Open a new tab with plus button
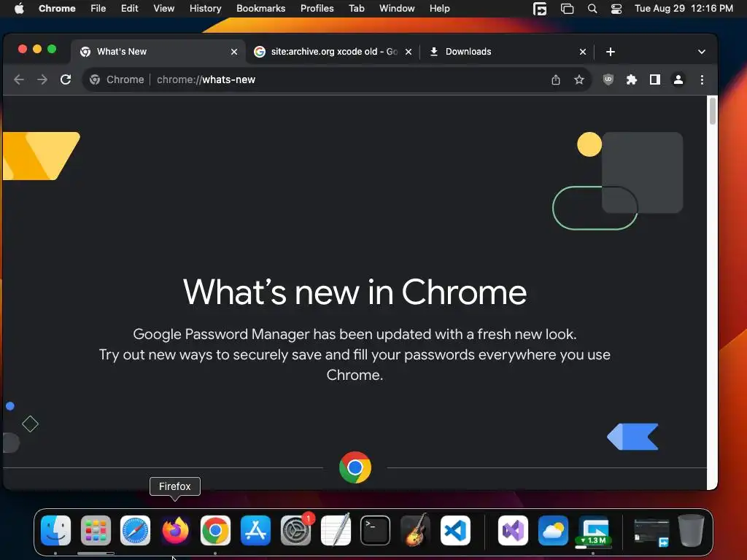747x560 pixels. (x=611, y=52)
